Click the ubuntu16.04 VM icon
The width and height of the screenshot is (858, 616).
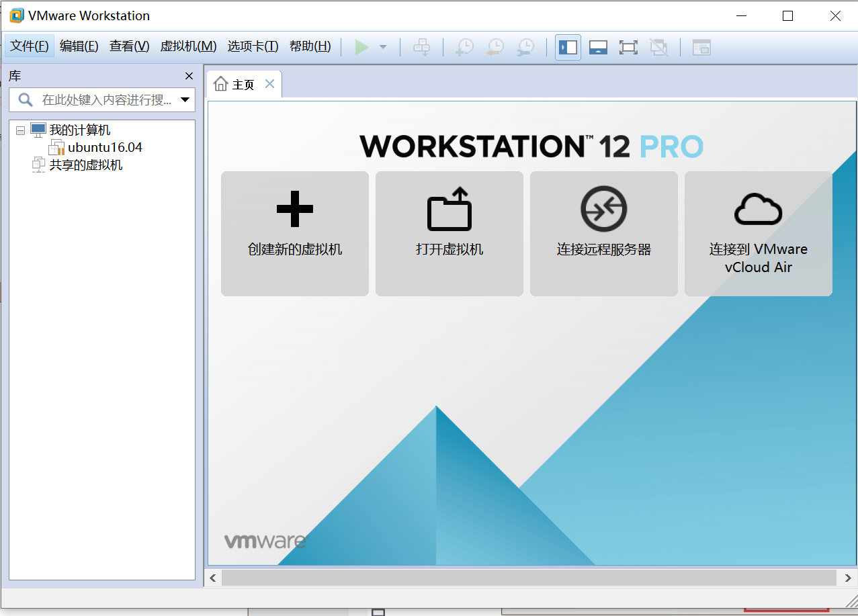tap(56, 147)
